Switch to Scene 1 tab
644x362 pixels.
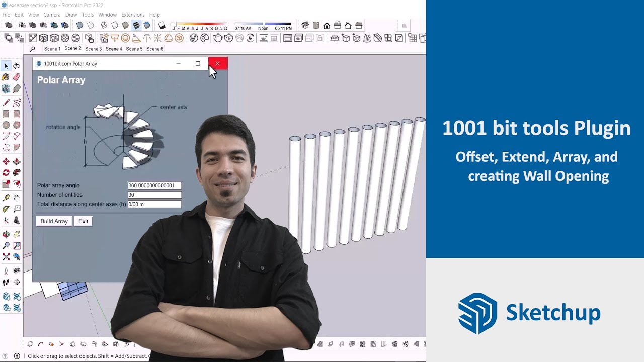pyautogui.click(x=52, y=49)
